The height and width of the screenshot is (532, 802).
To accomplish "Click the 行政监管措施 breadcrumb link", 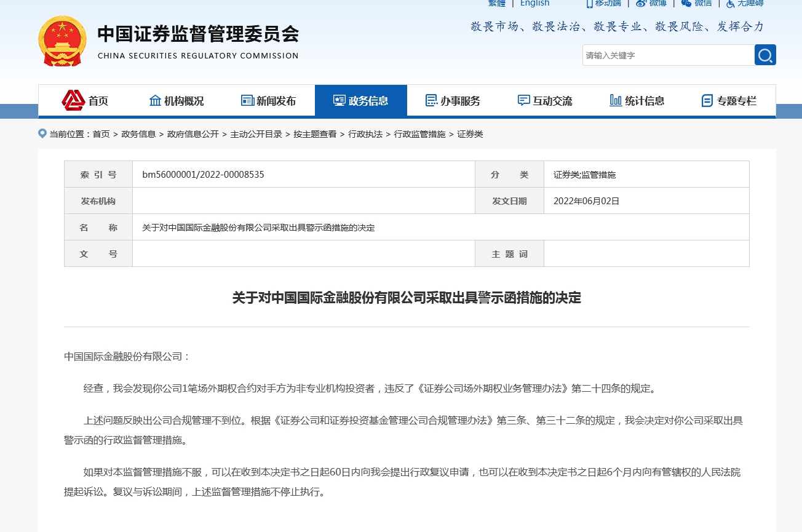I will (x=420, y=134).
